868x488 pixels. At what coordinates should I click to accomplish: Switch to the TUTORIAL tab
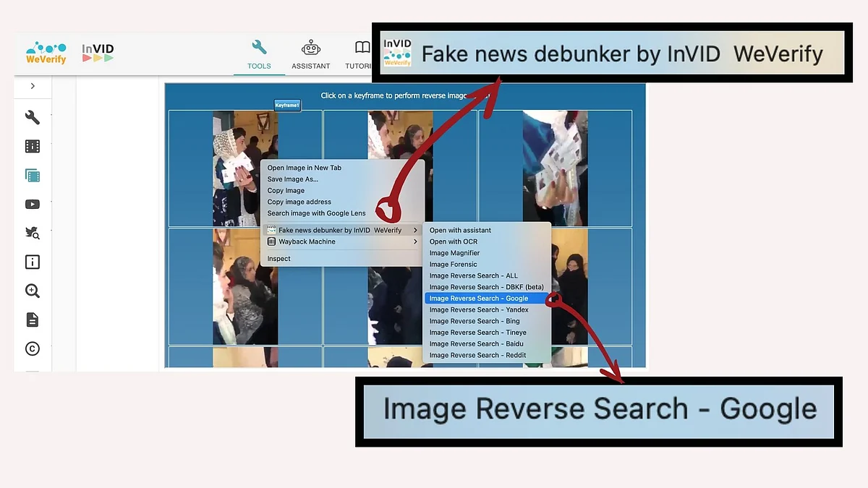[358, 56]
